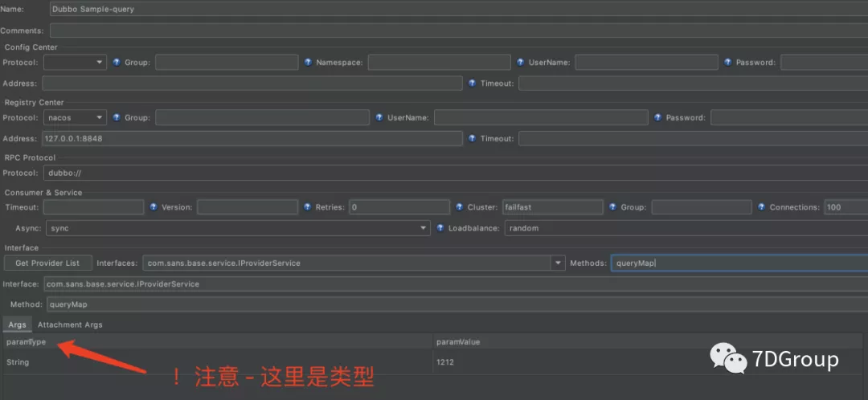Click the Config Center Timeout field
This screenshot has height=400, width=868.
click(x=693, y=84)
